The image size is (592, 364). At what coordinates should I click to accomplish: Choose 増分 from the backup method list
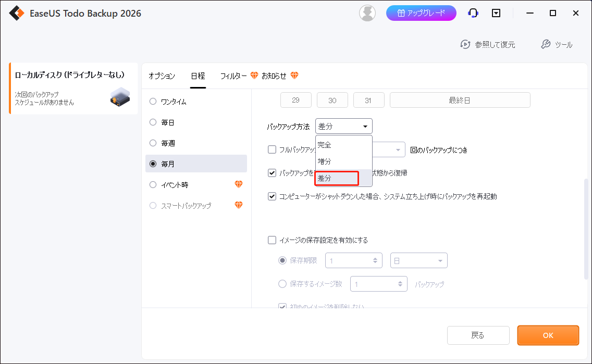pos(343,161)
